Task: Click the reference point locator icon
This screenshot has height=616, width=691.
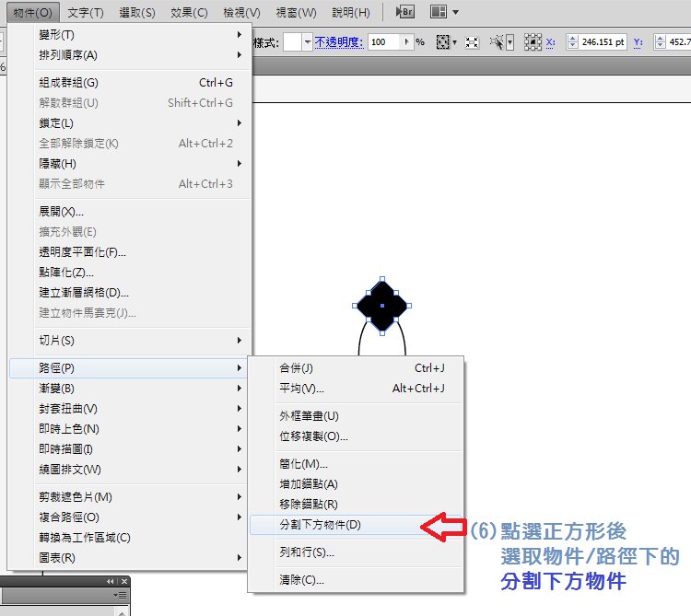Action: (x=533, y=42)
